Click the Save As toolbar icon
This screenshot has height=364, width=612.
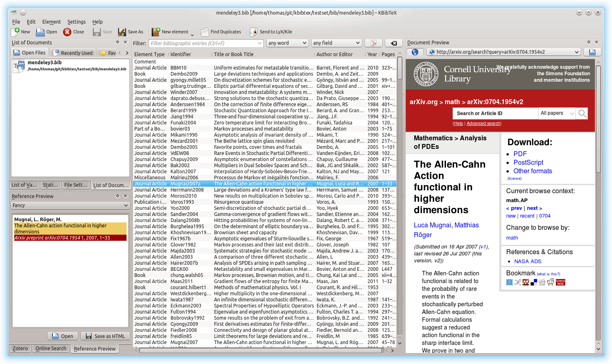122,32
